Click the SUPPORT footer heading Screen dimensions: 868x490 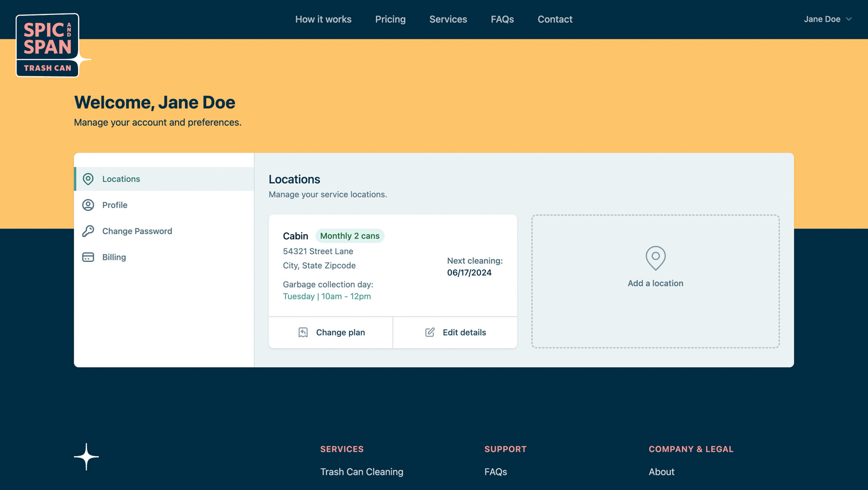[x=505, y=449]
